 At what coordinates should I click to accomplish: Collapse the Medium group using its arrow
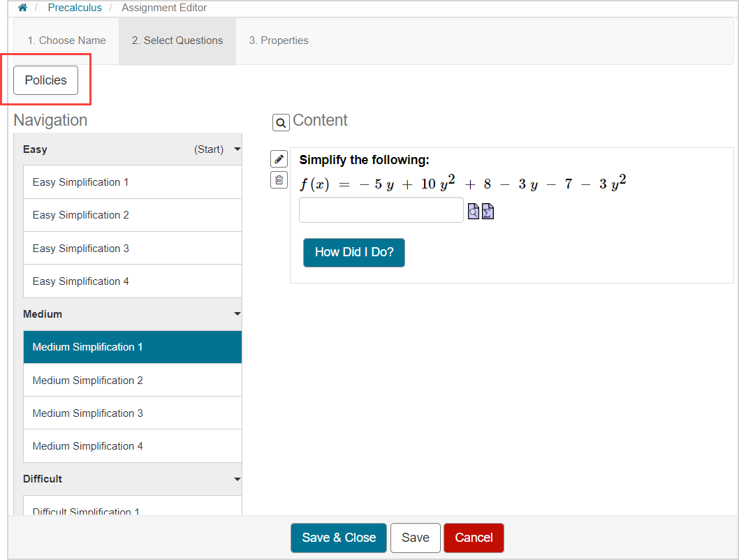coord(237,314)
